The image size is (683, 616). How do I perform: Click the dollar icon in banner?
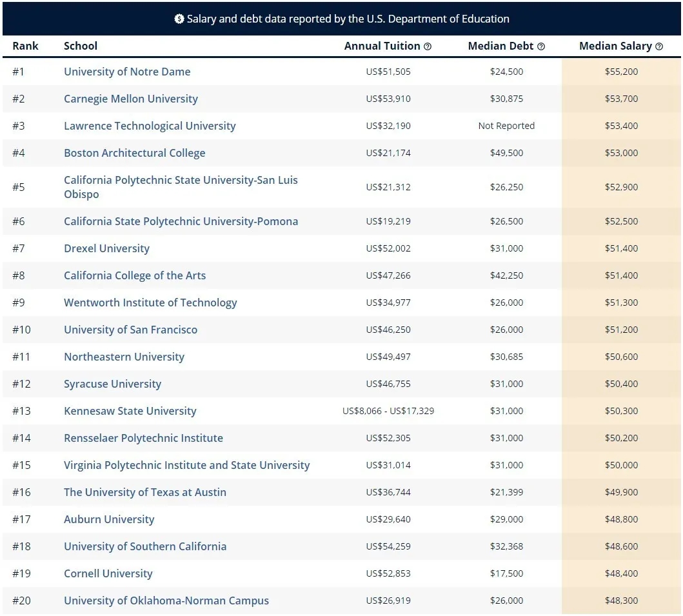pos(179,19)
